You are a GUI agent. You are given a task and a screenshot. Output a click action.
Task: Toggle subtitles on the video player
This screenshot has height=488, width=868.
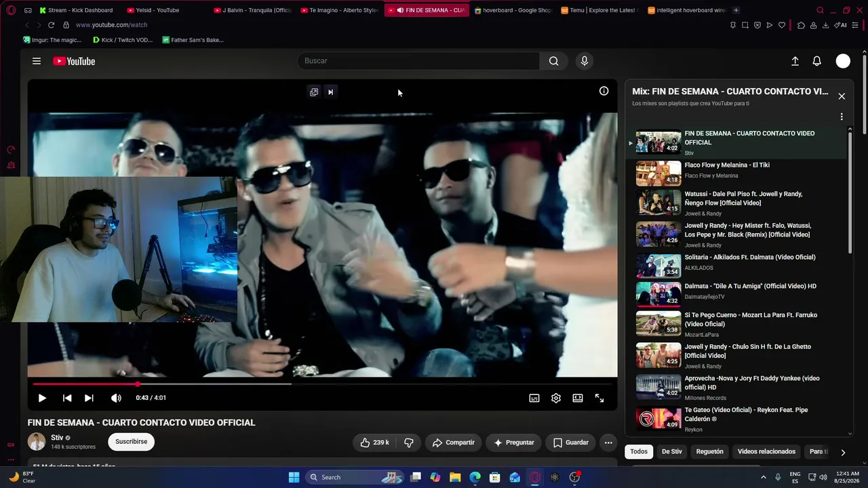[534, 398]
